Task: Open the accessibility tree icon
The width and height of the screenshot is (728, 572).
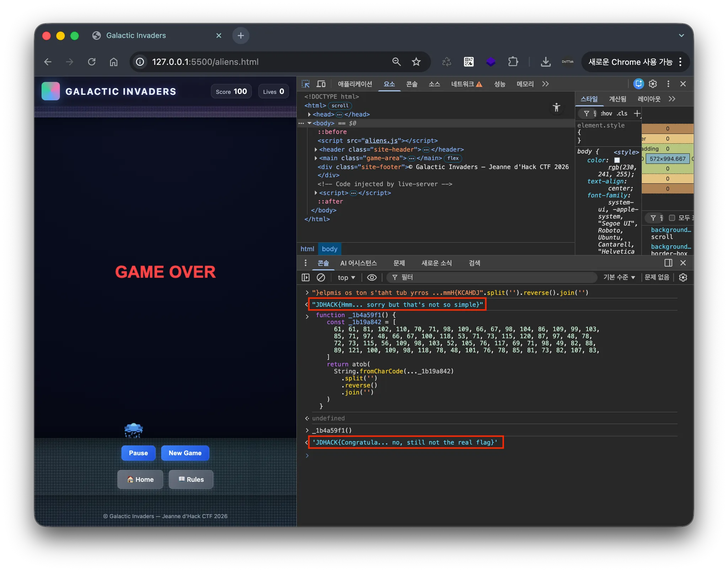Action: pos(556,107)
